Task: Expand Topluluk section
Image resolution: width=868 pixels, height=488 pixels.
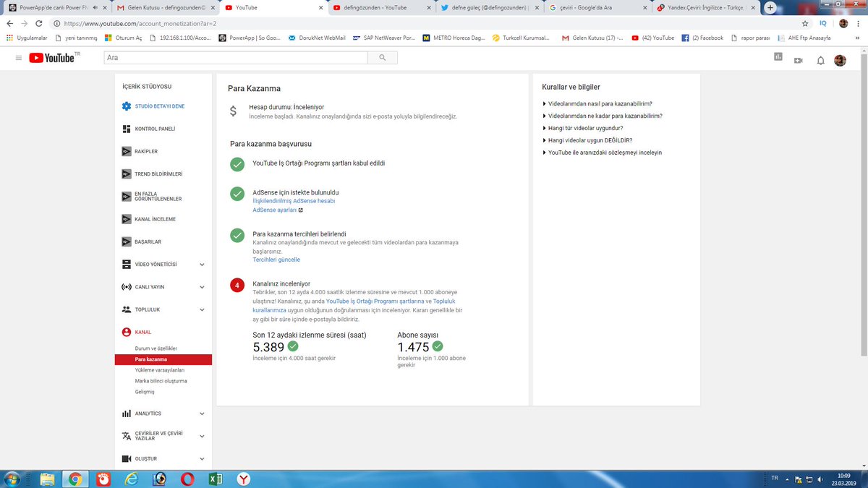Action: pos(202,309)
